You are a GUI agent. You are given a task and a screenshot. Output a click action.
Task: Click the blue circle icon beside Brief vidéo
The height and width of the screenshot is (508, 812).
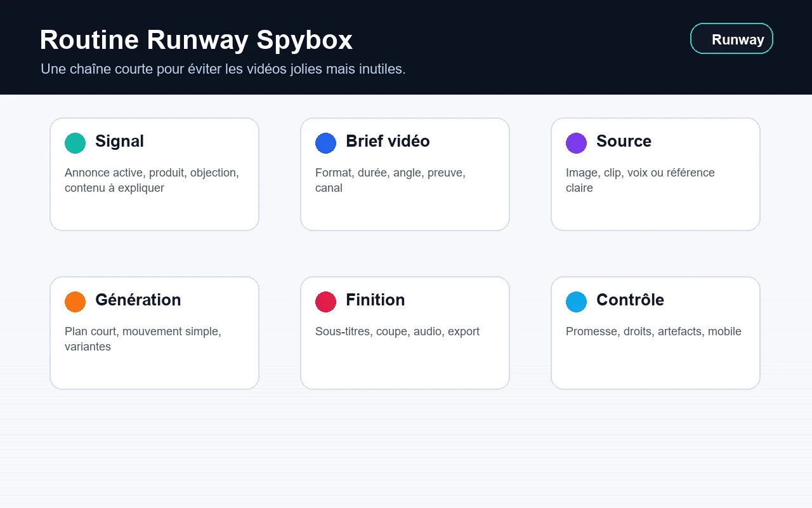[x=325, y=143]
